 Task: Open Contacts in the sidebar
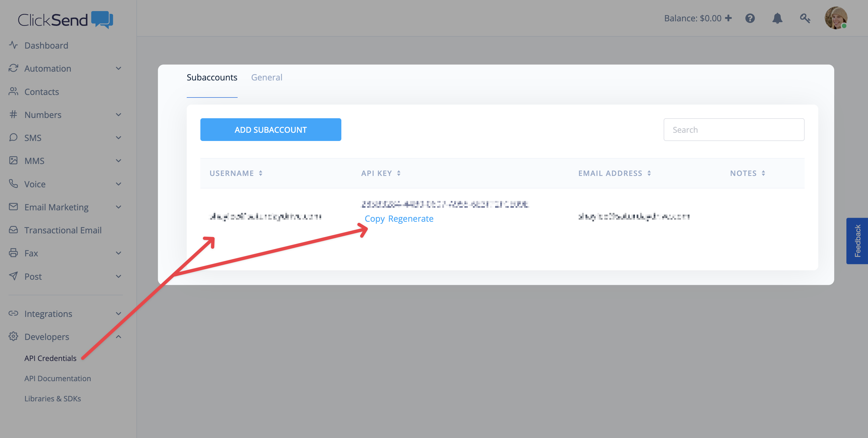point(41,92)
